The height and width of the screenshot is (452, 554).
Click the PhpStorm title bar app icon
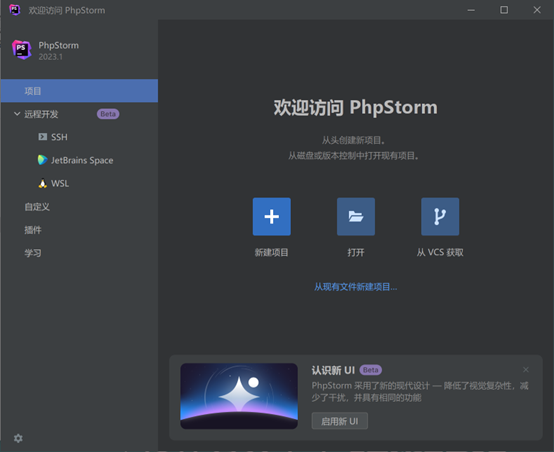[14, 10]
